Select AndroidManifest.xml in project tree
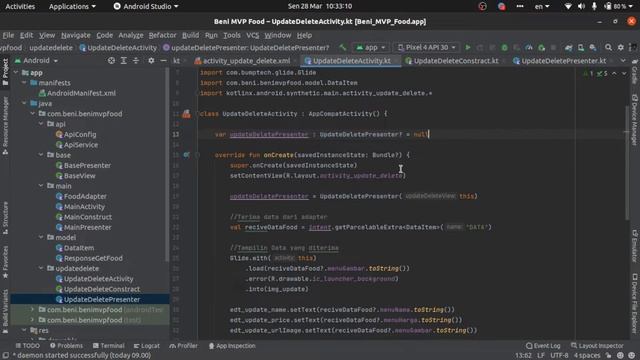The image size is (640, 360). click(77, 93)
